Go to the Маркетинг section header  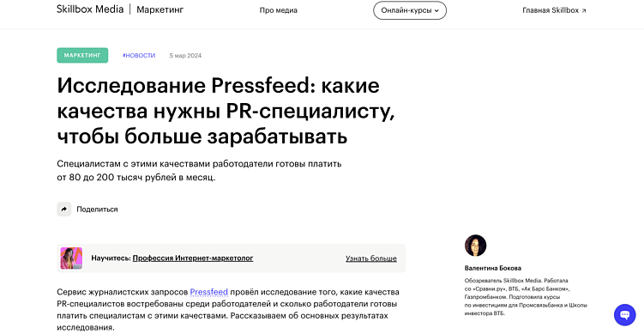[x=159, y=9]
